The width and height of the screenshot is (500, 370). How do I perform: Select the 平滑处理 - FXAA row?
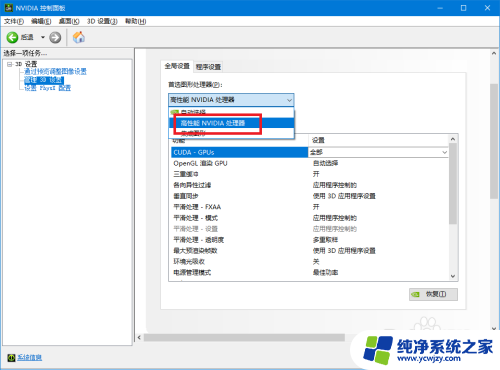[x=309, y=207]
